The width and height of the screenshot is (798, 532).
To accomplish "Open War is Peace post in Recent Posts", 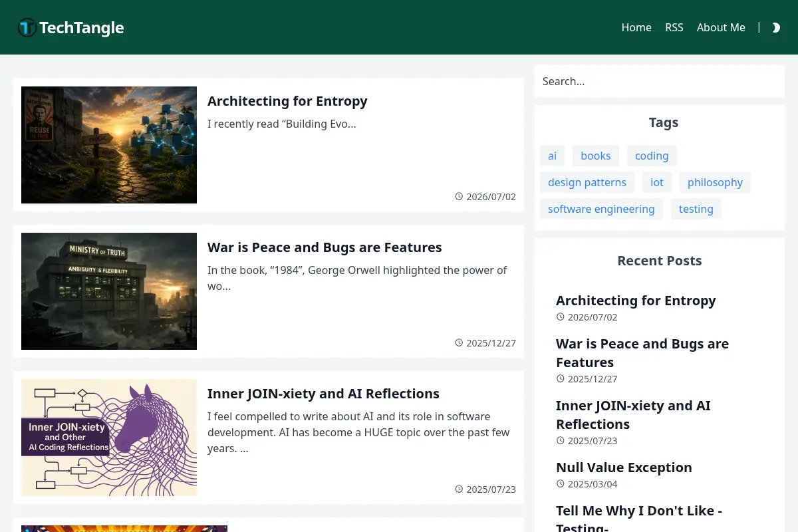I will tap(642, 353).
